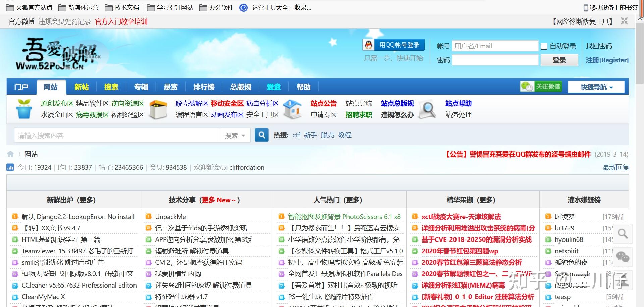
Task: Open post 【转】XX文书 v9.4.7
Action: [x=51, y=228]
